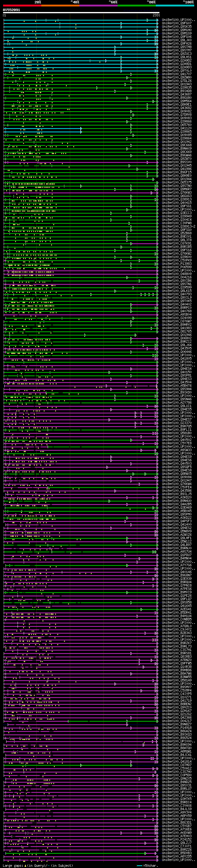Click the orange ~40% identity legend bar
The height and width of the screenshot is (868, 197).
[x=61, y=6]
